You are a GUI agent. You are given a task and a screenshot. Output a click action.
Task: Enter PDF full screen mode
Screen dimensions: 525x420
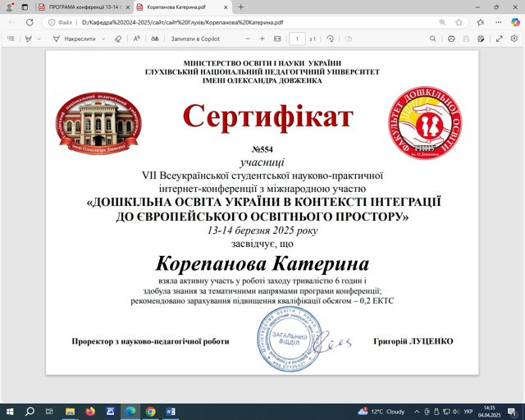(500, 39)
